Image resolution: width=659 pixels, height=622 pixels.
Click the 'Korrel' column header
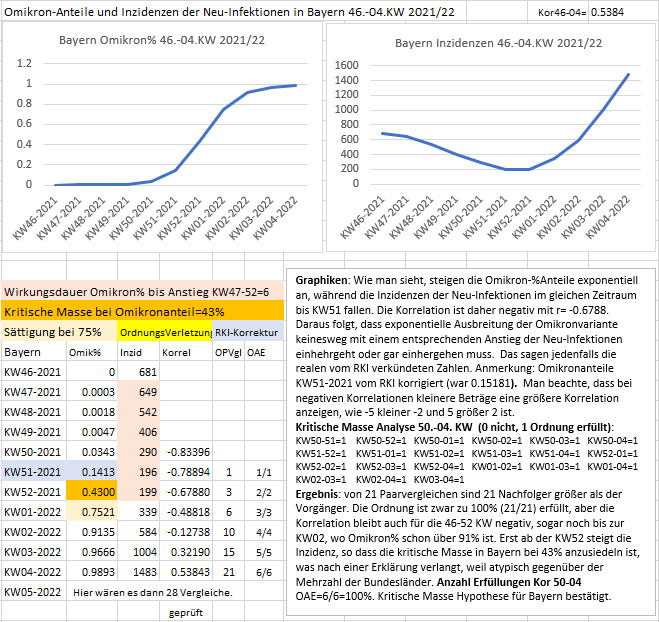186,352
